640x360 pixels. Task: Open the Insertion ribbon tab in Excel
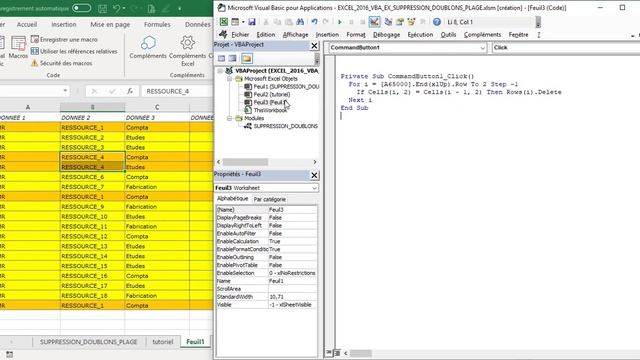[x=64, y=24]
